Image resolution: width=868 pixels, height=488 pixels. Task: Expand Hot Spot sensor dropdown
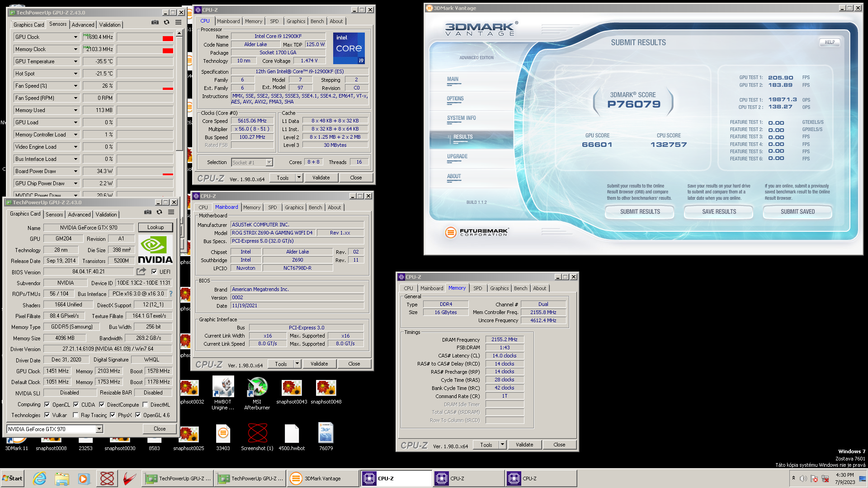[75, 74]
